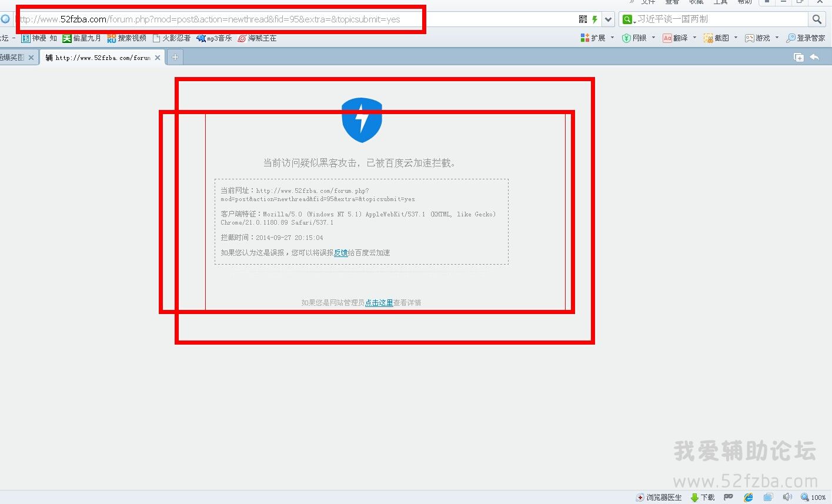Click the green lightning speed-mode icon
This screenshot has height=504, width=832.
pos(594,19)
